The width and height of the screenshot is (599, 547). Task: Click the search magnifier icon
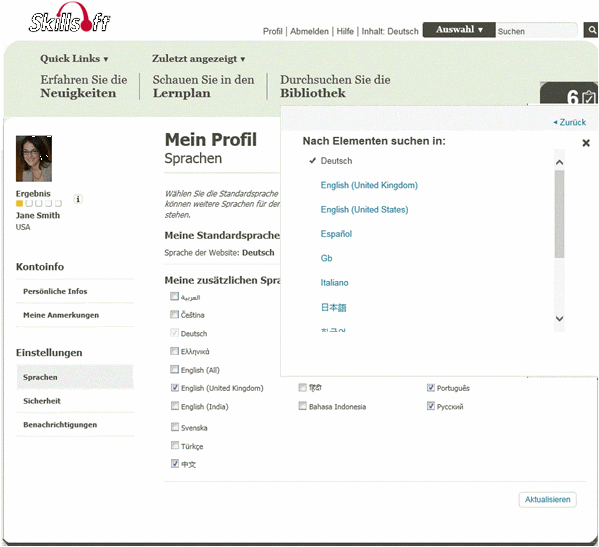[x=591, y=30]
